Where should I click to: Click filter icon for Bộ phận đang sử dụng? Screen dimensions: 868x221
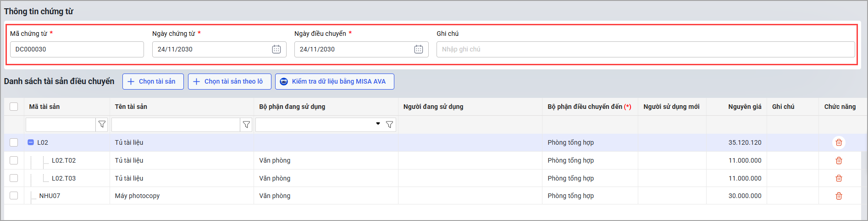click(x=389, y=125)
